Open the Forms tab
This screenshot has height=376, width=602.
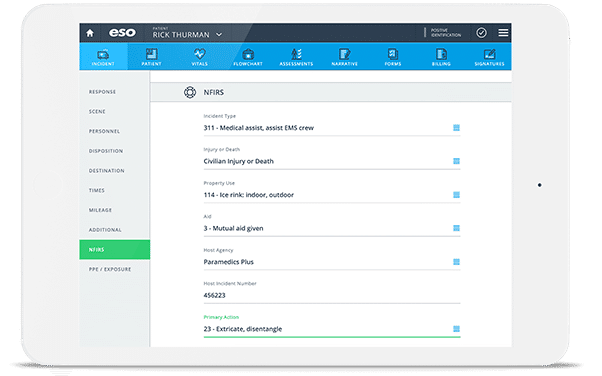coord(393,56)
